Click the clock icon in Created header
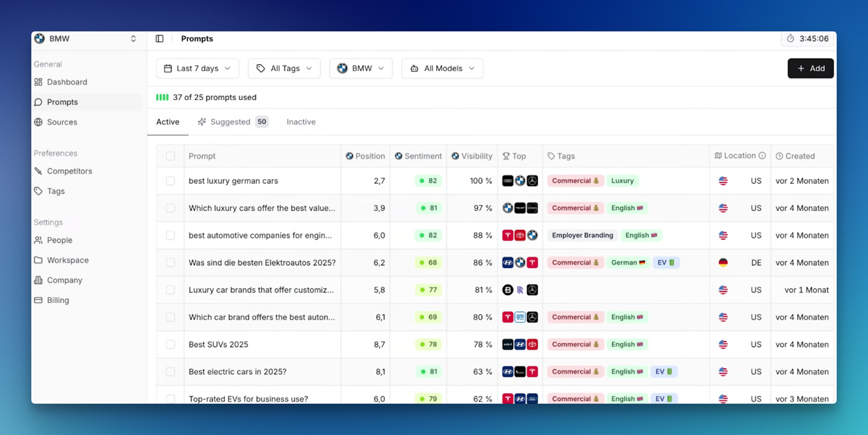Viewport: 868px width, 435px height. (x=779, y=156)
